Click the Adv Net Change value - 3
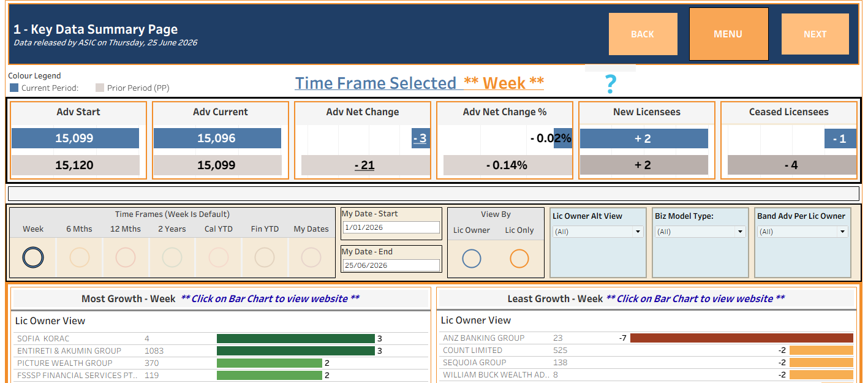The width and height of the screenshot is (868, 383). (x=420, y=138)
